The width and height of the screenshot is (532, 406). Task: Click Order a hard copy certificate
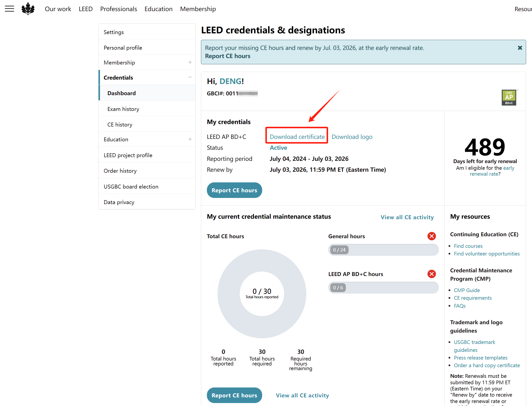[x=487, y=365]
